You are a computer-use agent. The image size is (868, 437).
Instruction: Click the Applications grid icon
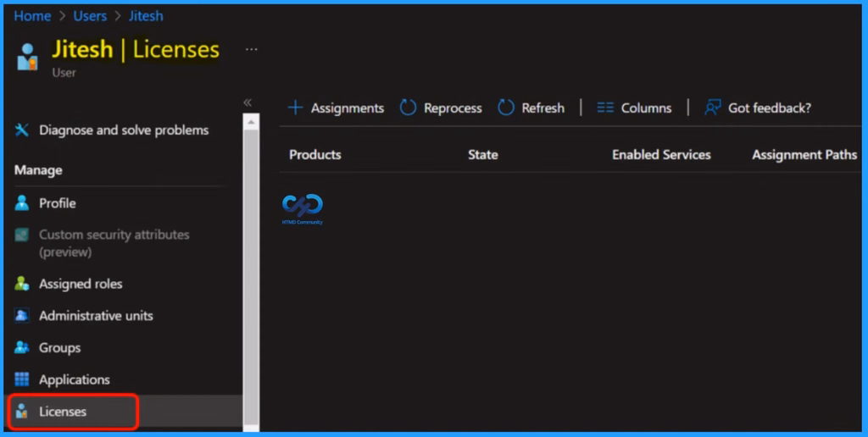(21, 379)
